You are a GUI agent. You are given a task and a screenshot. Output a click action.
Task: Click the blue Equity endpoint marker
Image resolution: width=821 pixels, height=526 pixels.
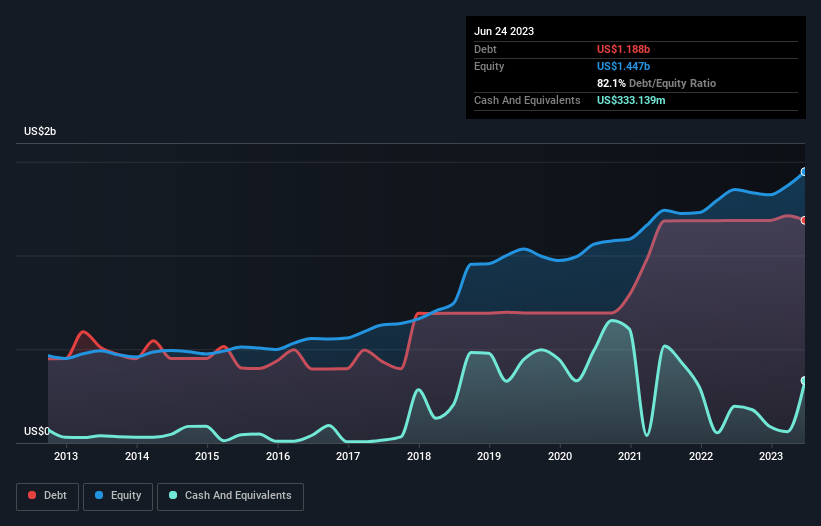(x=804, y=172)
